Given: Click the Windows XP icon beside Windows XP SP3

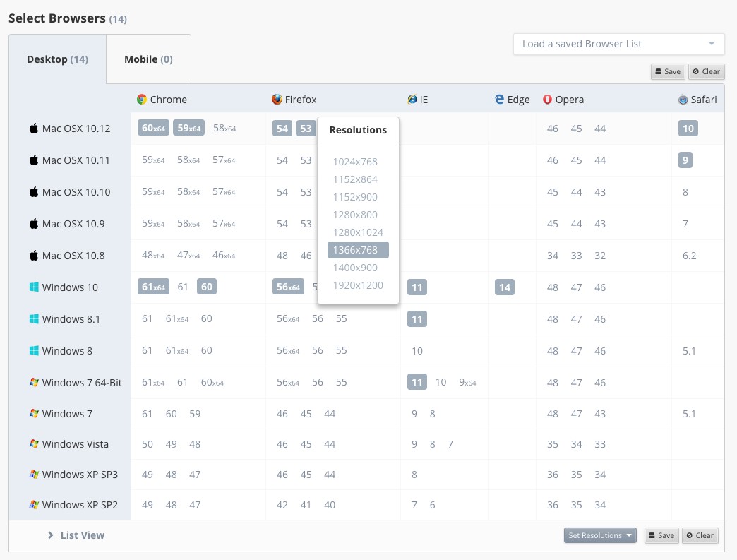Looking at the screenshot, I should tap(33, 475).
